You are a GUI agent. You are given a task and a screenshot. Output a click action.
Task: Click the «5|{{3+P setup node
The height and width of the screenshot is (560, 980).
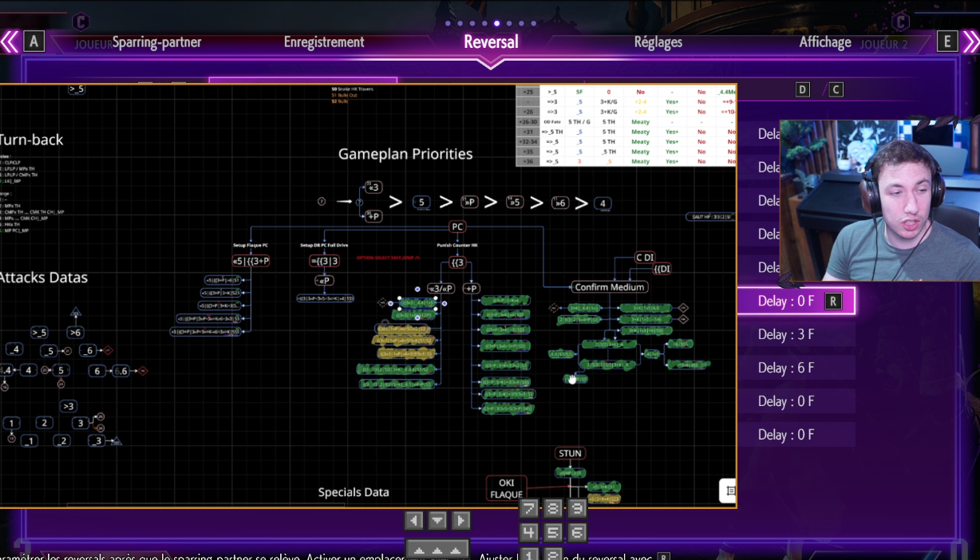[251, 261]
